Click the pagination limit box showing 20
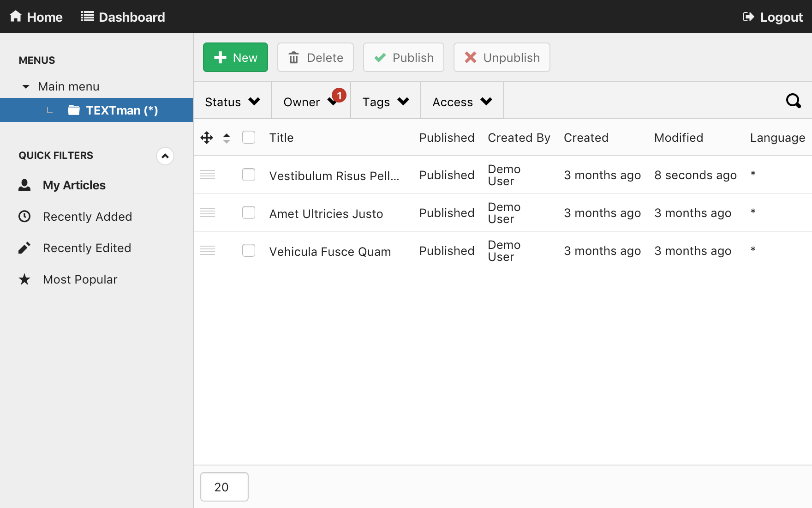This screenshot has width=812, height=508. point(224,487)
